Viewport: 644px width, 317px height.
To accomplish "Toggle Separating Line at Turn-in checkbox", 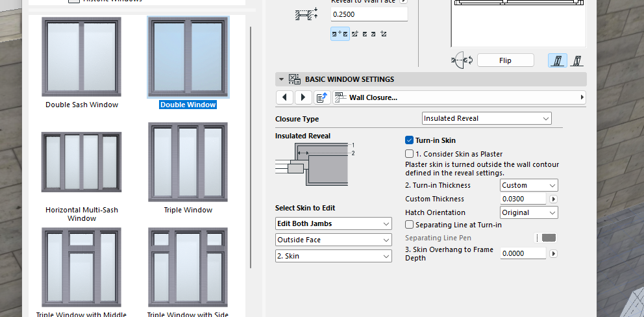I will [409, 225].
